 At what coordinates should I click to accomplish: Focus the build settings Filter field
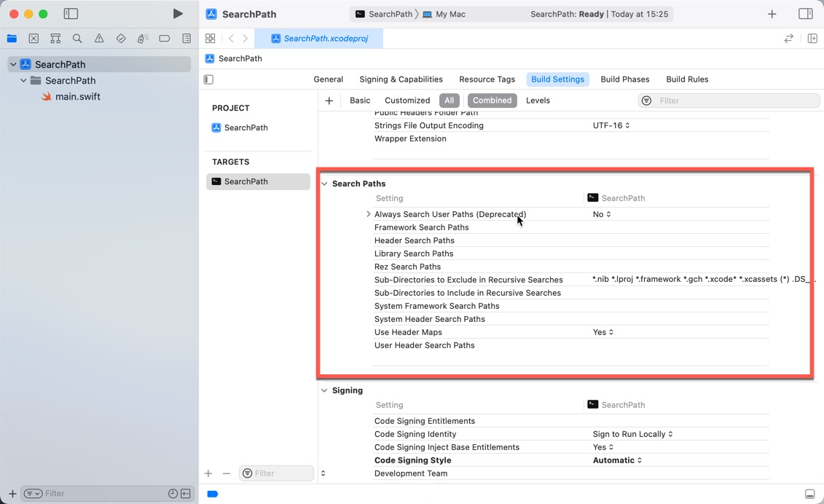[x=729, y=101]
